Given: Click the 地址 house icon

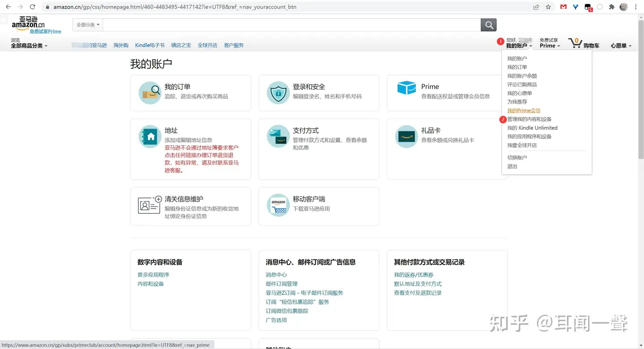Looking at the screenshot, I should [x=149, y=137].
